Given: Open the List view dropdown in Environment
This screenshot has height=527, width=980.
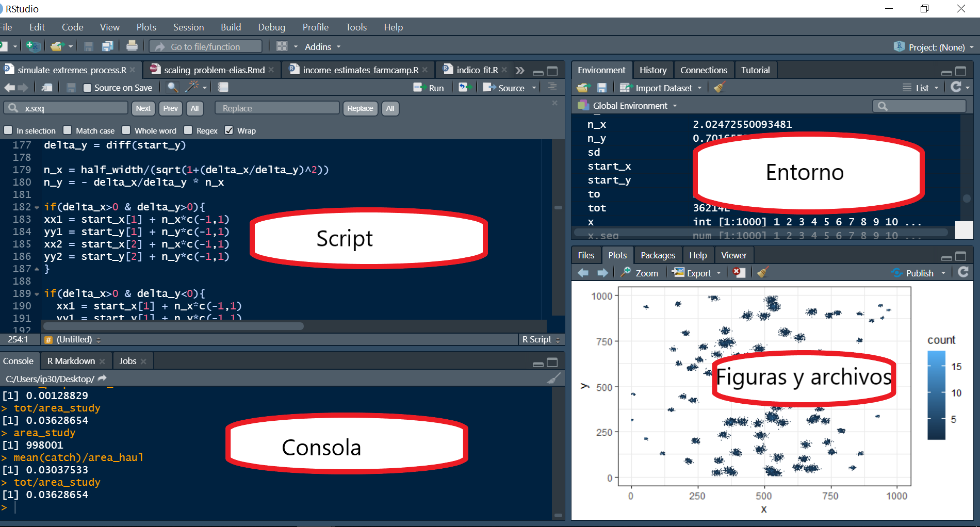Looking at the screenshot, I should click(x=921, y=88).
